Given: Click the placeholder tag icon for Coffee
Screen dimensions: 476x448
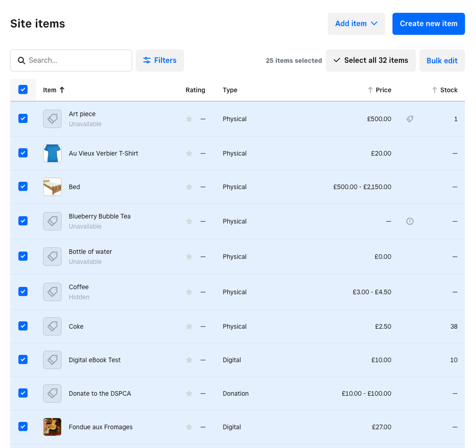Looking at the screenshot, I should [x=52, y=292].
